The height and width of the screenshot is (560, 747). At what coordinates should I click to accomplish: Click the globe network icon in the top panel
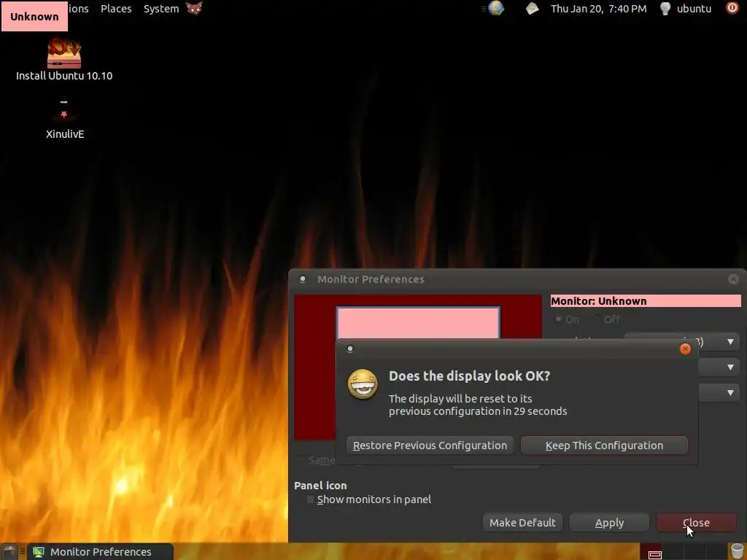496,8
